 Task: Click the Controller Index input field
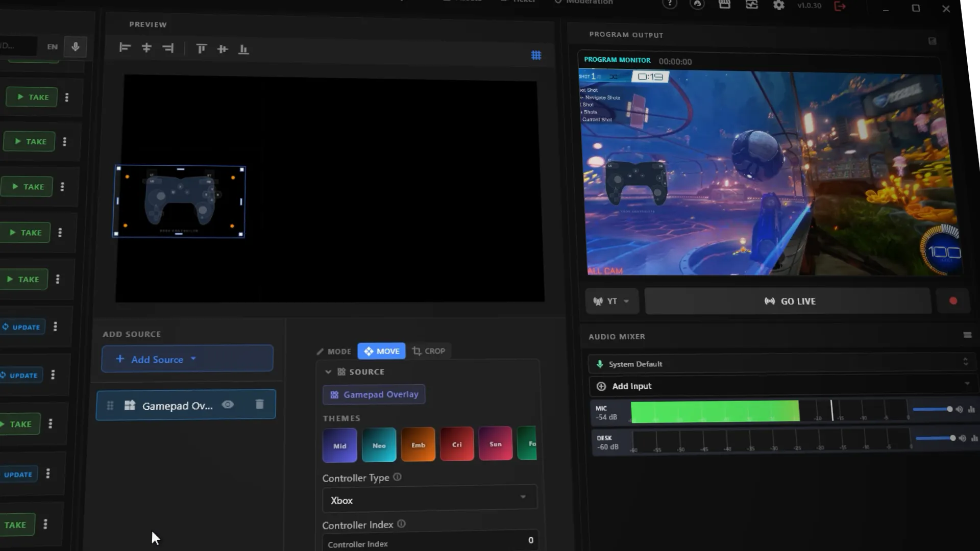pyautogui.click(x=430, y=542)
